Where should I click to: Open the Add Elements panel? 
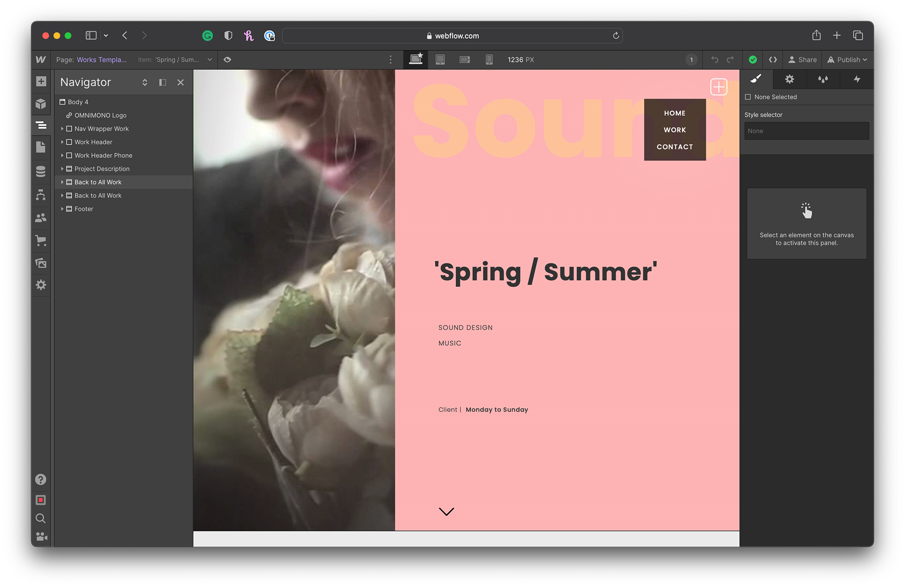[x=41, y=82]
